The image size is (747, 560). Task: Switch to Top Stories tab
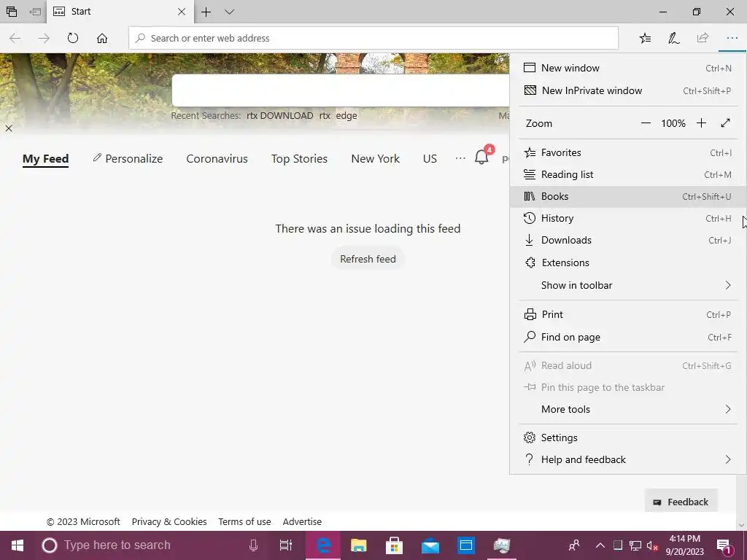pyautogui.click(x=299, y=158)
